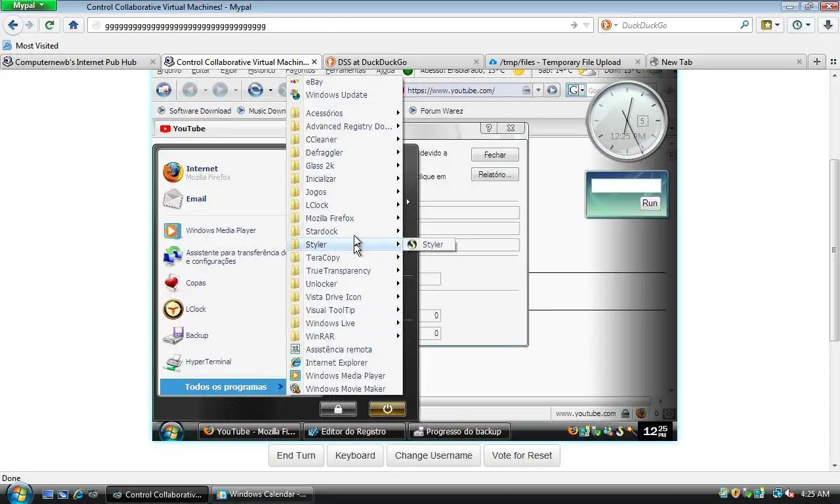The image size is (840, 504).
Task: Expand the Jogos folder
Action: click(x=345, y=192)
